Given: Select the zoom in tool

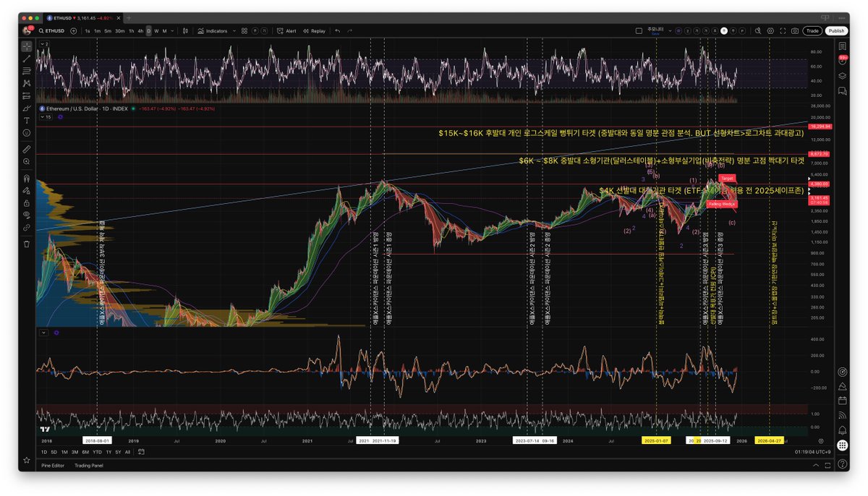Looking at the screenshot, I should tap(27, 161).
